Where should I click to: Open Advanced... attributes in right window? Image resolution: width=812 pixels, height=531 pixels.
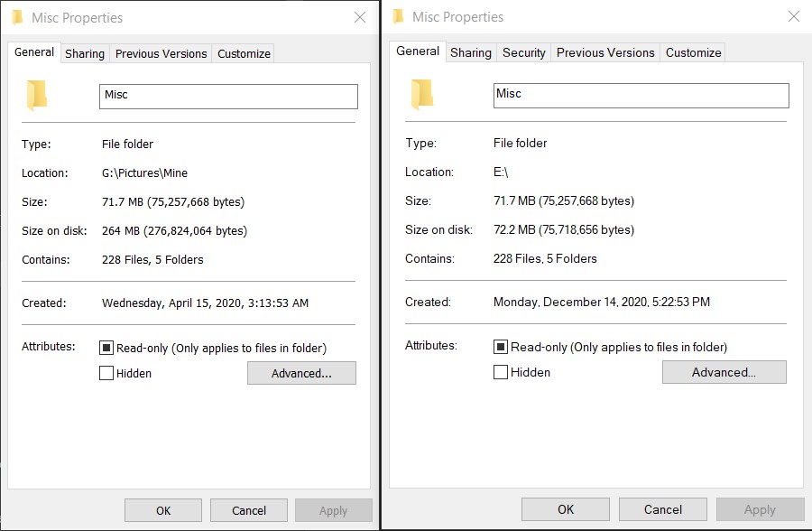pyautogui.click(x=724, y=372)
